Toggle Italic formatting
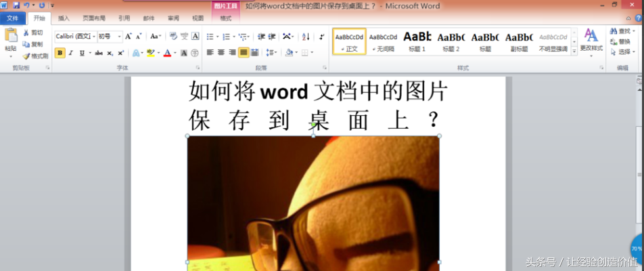 [x=70, y=53]
